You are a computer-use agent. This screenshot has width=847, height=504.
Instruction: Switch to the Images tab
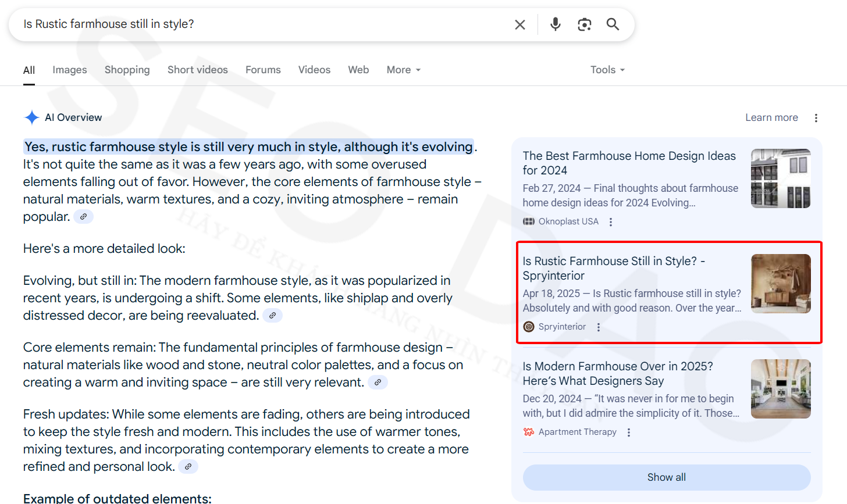pyautogui.click(x=69, y=70)
